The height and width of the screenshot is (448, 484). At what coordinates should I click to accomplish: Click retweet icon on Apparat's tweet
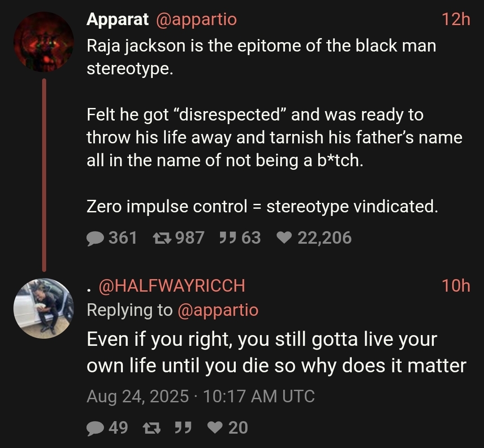[x=162, y=238]
